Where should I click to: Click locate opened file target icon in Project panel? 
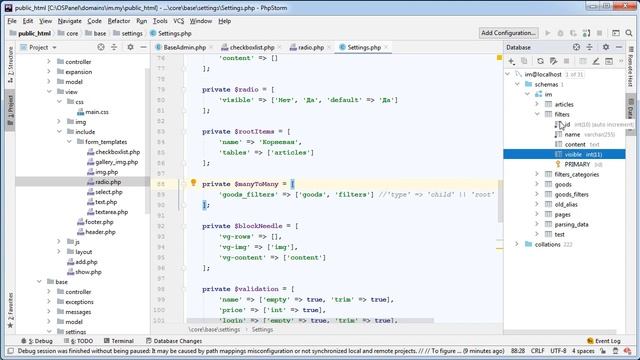coord(101,47)
